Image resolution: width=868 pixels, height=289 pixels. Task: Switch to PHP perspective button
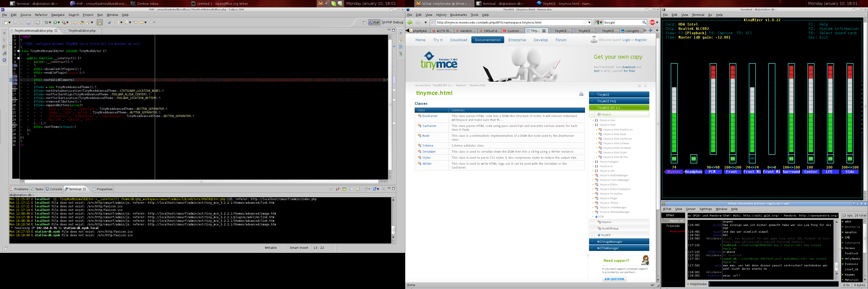coord(374,23)
